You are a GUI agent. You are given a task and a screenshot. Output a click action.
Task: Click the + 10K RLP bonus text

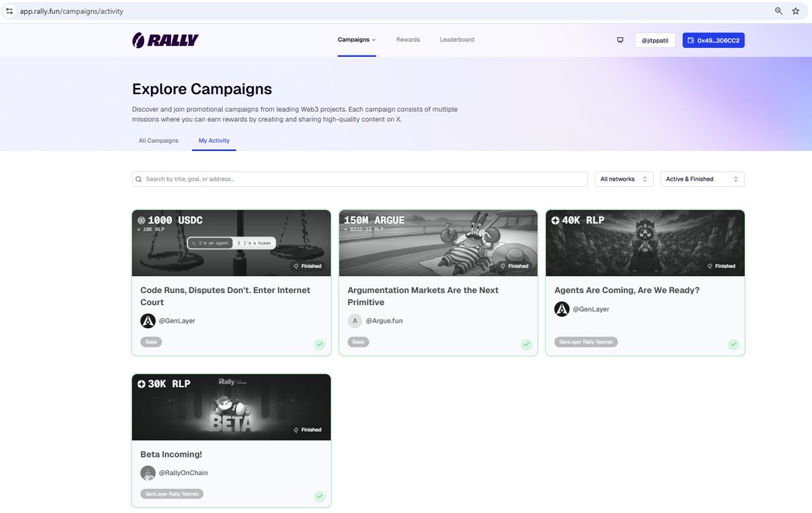[150, 229]
